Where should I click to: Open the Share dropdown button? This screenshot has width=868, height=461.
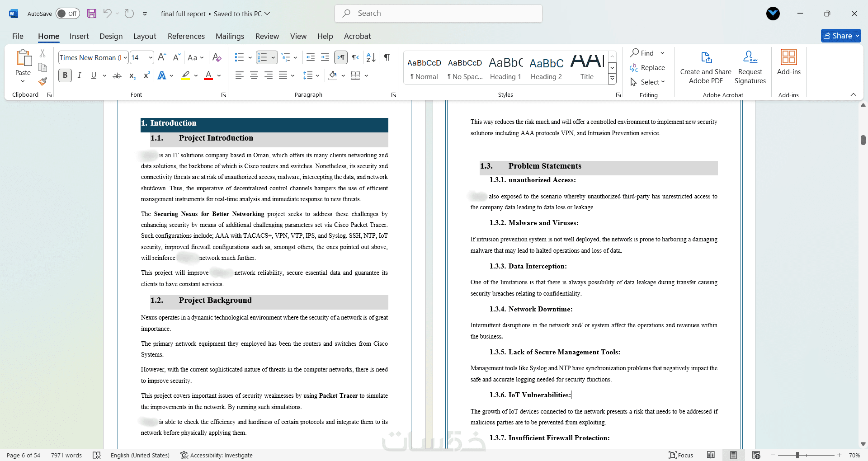pos(841,36)
